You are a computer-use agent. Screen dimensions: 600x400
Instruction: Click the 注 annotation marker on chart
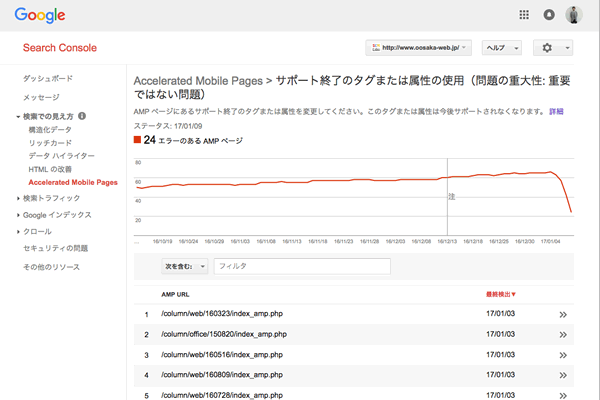(x=452, y=196)
